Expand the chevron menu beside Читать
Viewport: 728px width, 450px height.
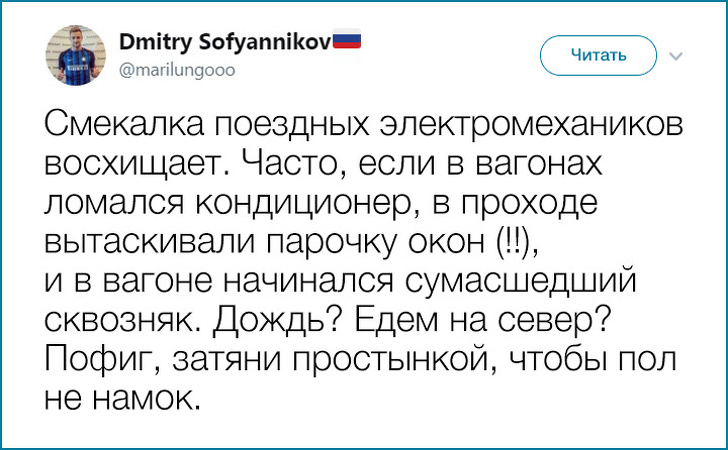[674, 55]
